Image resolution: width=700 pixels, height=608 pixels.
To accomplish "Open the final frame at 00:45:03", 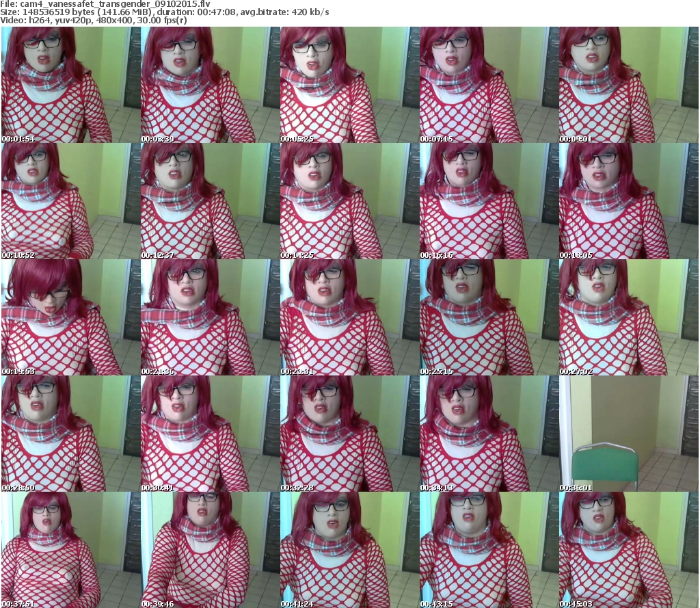I will pyautogui.click(x=629, y=550).
